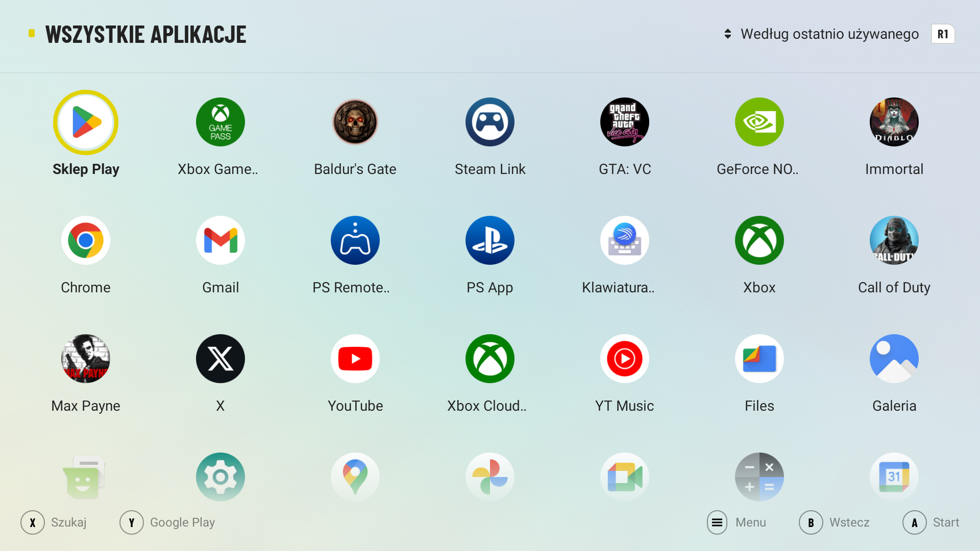The image size is (980, 551).
Task: Open PS Remote Play app
Action: pyautogui.click(x=355, y=241)
